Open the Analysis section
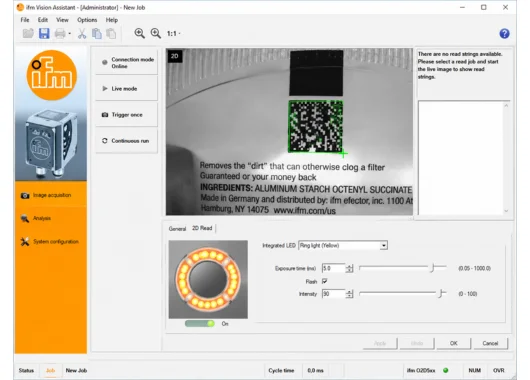 point(51,218)
